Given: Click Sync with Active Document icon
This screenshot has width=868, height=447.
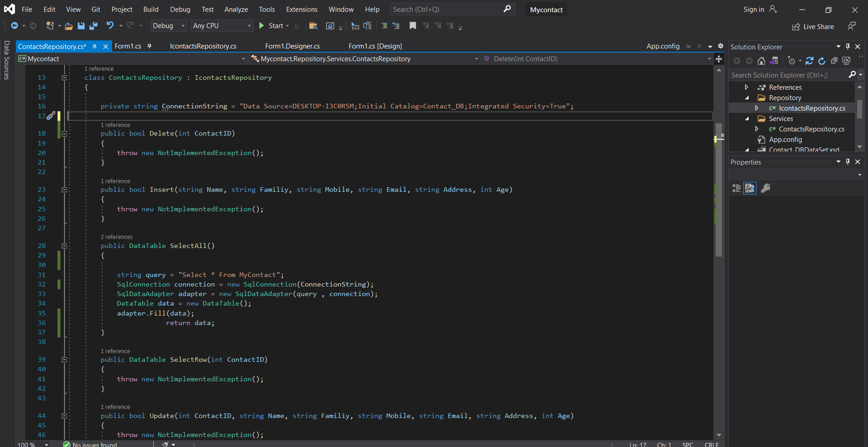Looking at the screenshot, I should [809, 61].
